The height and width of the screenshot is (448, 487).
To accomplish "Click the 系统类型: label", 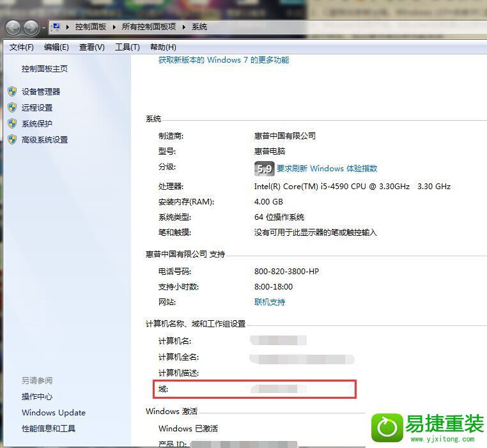I will coord(174,217).
